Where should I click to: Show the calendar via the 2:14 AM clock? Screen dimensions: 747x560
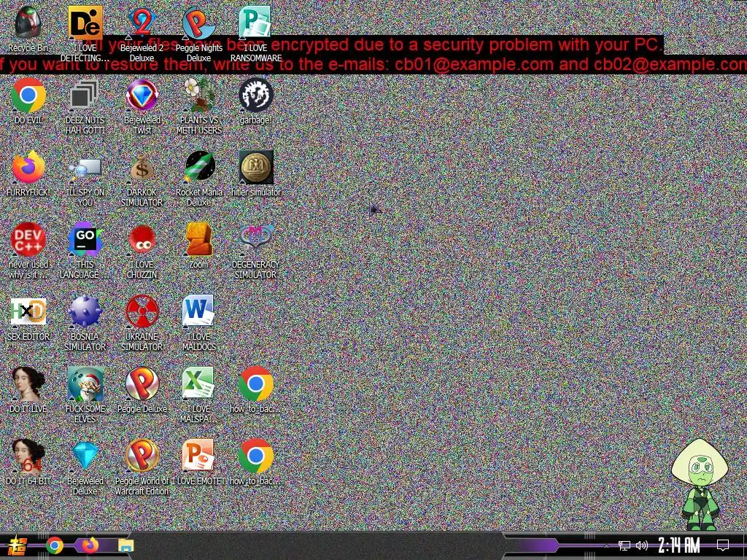coord(679,545)
